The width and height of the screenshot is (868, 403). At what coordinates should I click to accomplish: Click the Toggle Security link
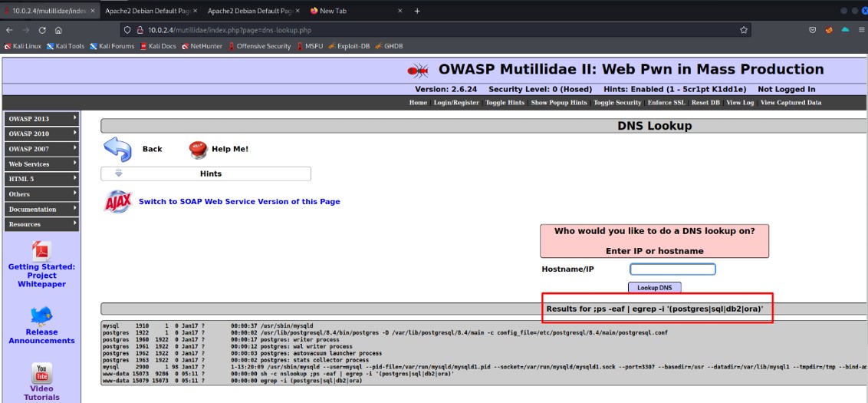point(617,103)
